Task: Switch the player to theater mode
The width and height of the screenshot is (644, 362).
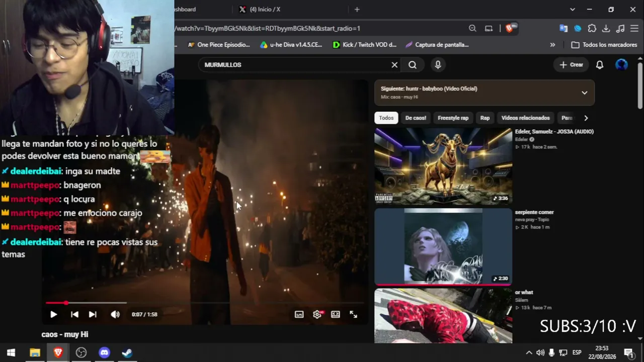Action: pyautogui.click(x=336, y=314)
